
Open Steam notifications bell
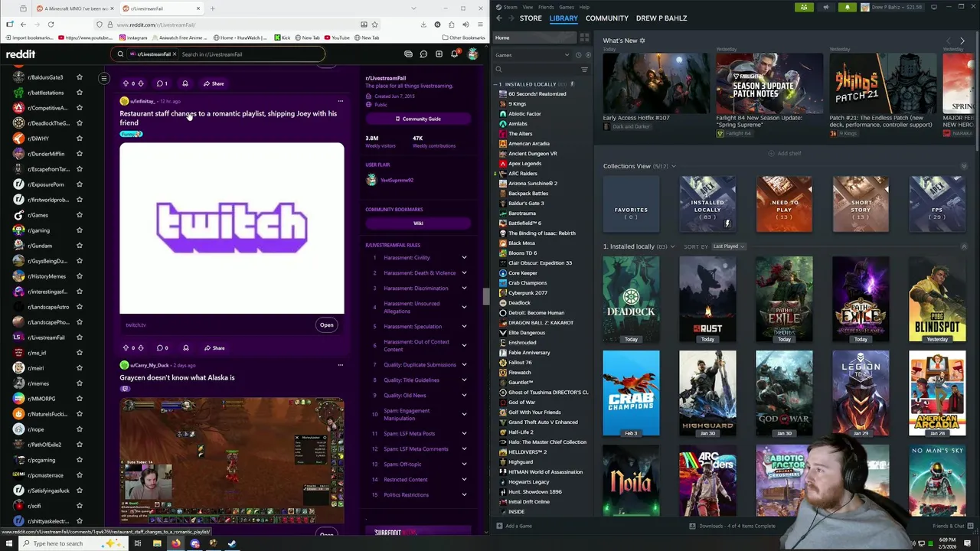point(847,7)
